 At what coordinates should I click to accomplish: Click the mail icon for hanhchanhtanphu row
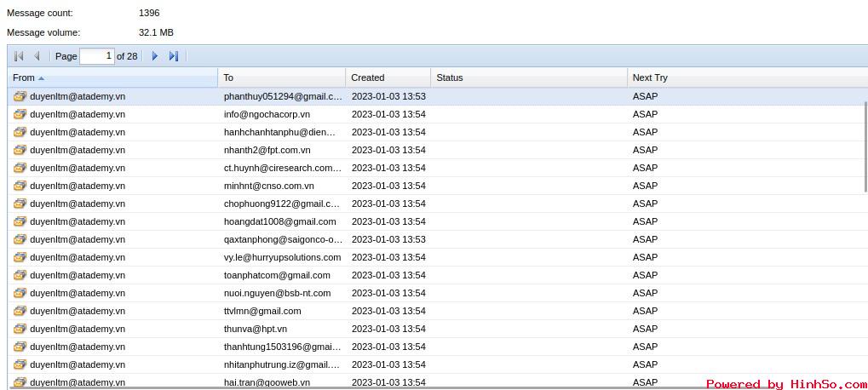pyautogui.click(x=20, y=132)
